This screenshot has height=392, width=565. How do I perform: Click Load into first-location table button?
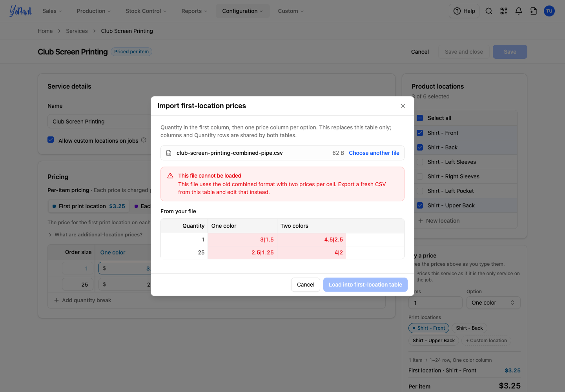click(365, 285)
